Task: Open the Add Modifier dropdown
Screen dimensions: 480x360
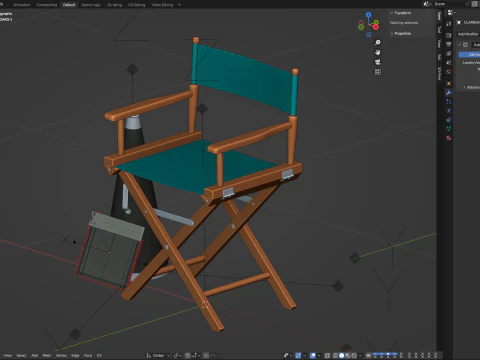Action: (468, 34)
